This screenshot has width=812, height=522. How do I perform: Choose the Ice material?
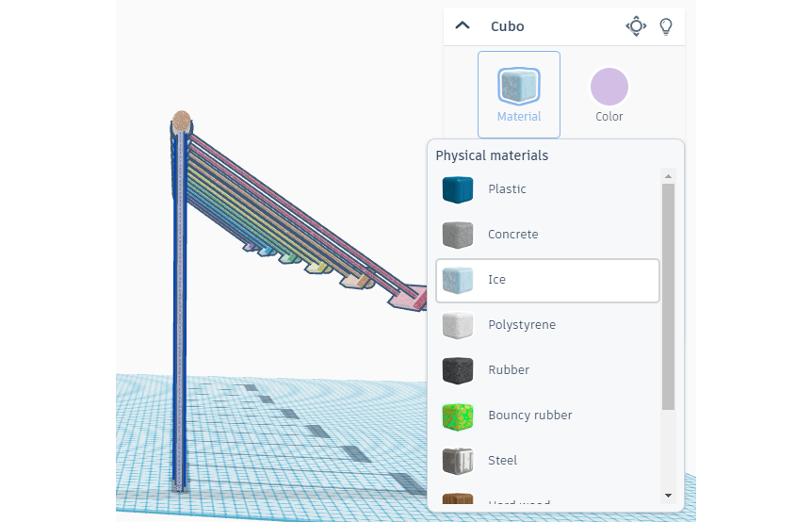click(x=548, y=280)
